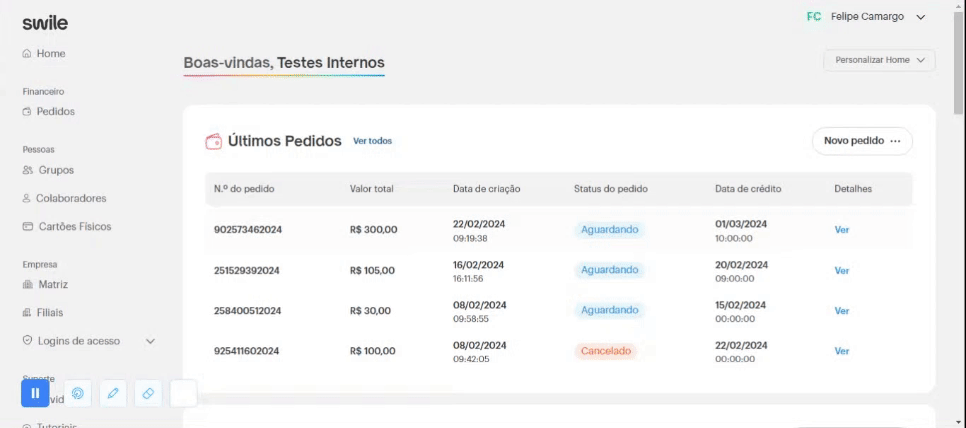View details of order 902573462024

[x=842, y=230]
